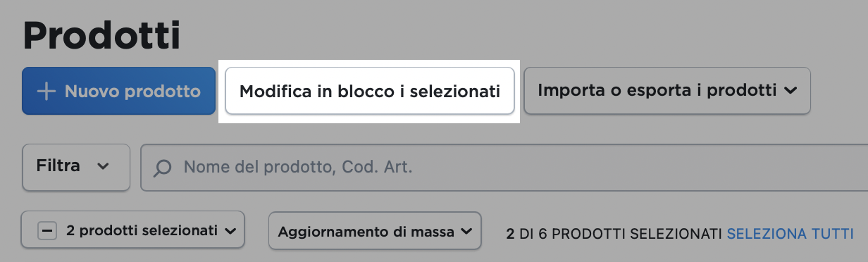Click the Prodotti page heading
The image size is (868, 262).
pos(101,35)
